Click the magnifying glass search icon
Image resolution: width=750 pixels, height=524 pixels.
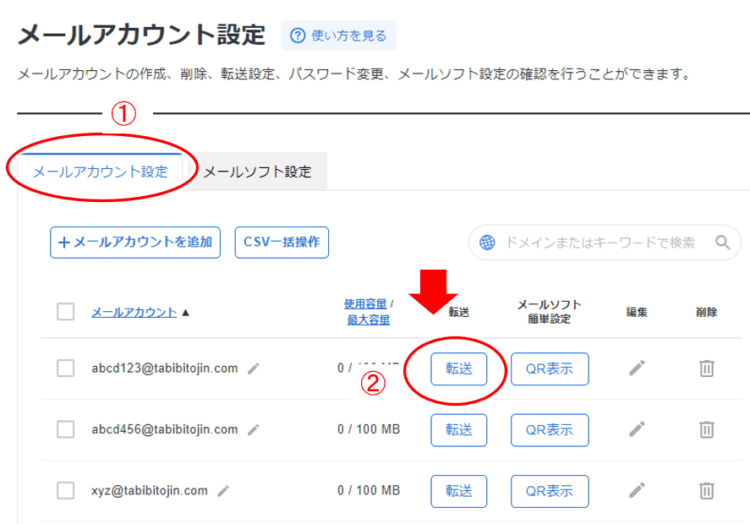click(723, 243)
